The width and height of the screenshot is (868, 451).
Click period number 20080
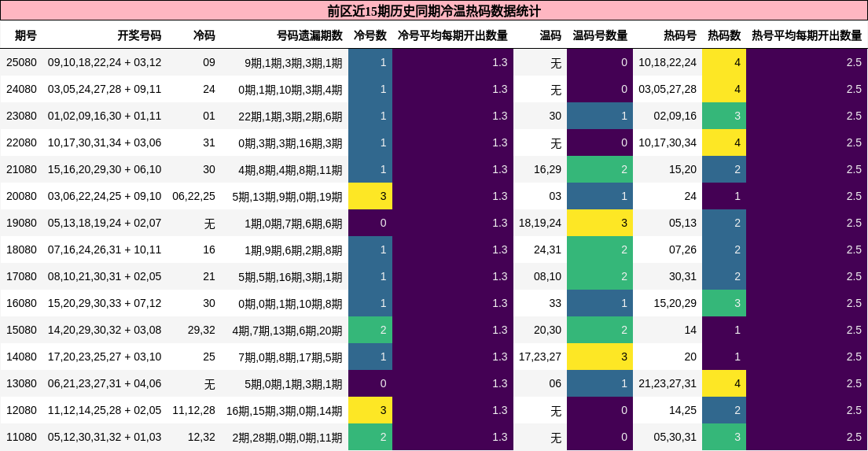pyautogui.click(x=21, y=196)
